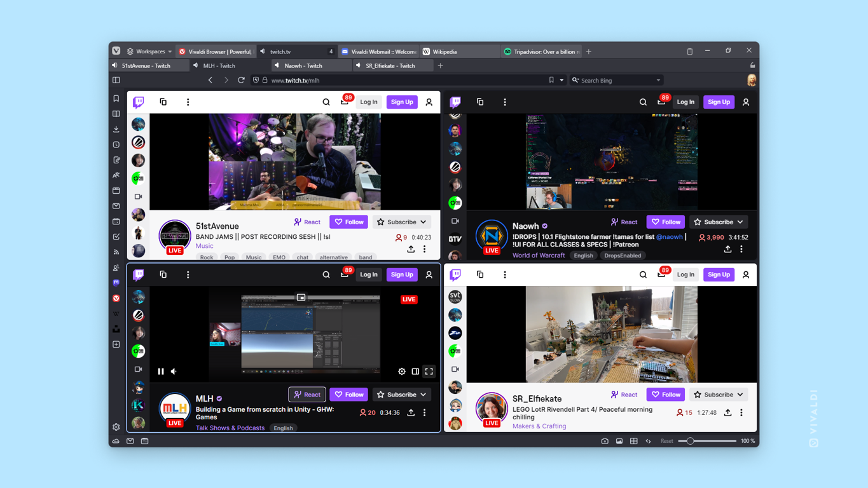The height and width of the screenshot is (488, 868).
Task: Open more options for SR_Elfiekate stream
Action: 741,412
